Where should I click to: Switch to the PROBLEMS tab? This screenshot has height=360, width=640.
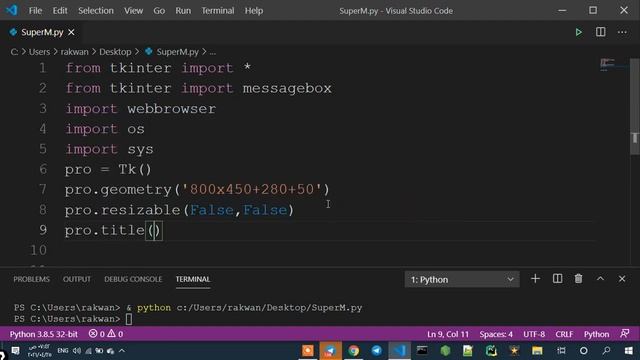pos(31,279)
